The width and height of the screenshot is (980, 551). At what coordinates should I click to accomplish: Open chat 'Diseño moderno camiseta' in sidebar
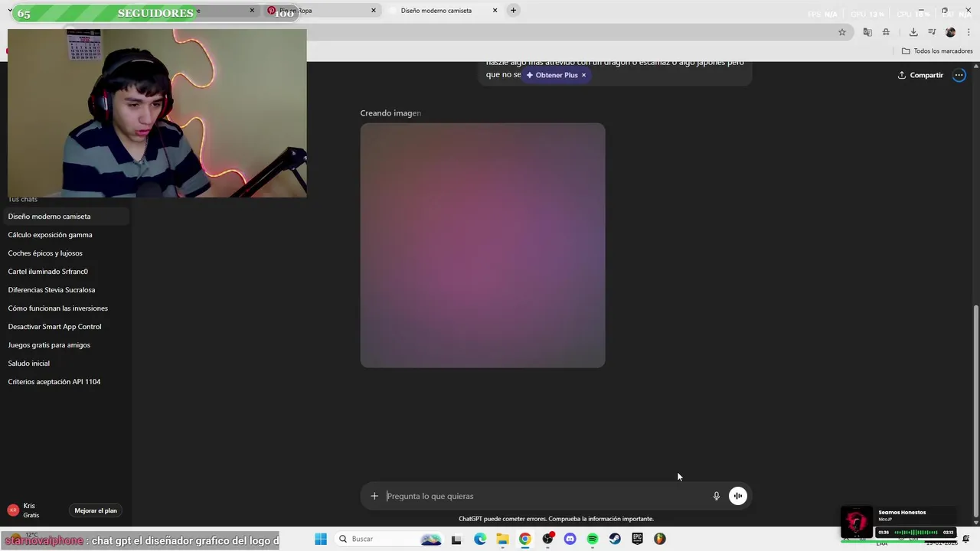[x=65, y=217]
